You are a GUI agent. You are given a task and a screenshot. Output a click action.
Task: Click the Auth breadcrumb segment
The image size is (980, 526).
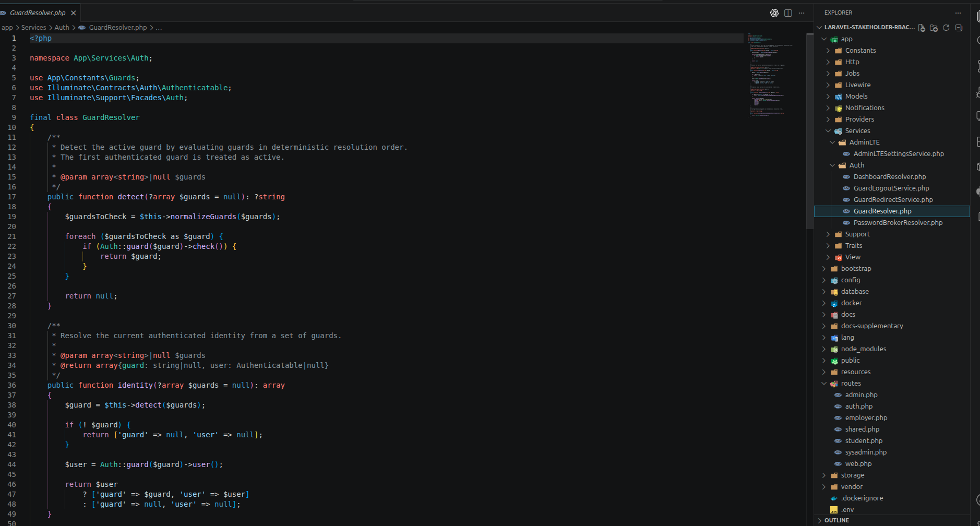coord(62,28)
